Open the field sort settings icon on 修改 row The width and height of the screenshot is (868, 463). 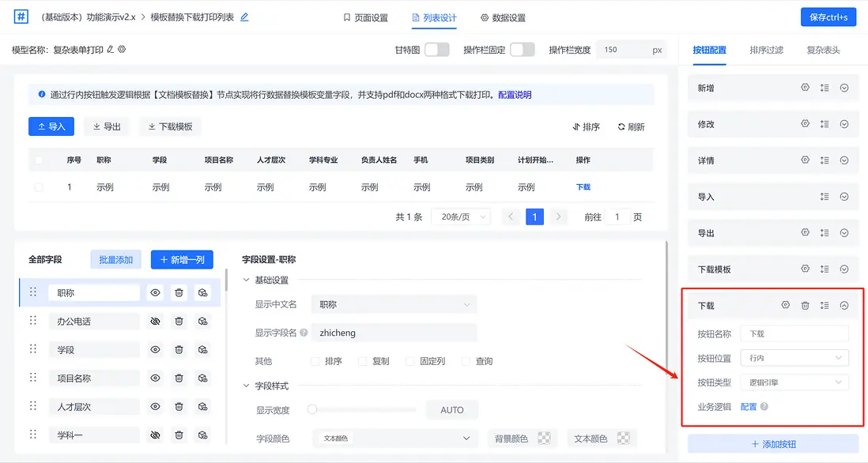[825, 124]
